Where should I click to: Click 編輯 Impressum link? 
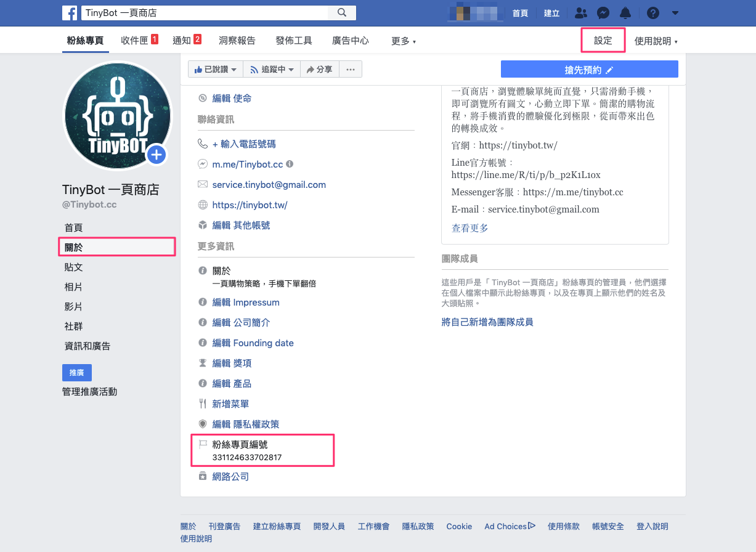[x=246, y=302]
